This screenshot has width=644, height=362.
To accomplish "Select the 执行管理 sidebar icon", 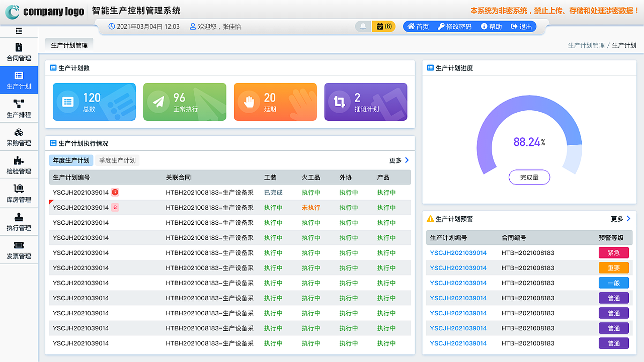I will point(19,221).
